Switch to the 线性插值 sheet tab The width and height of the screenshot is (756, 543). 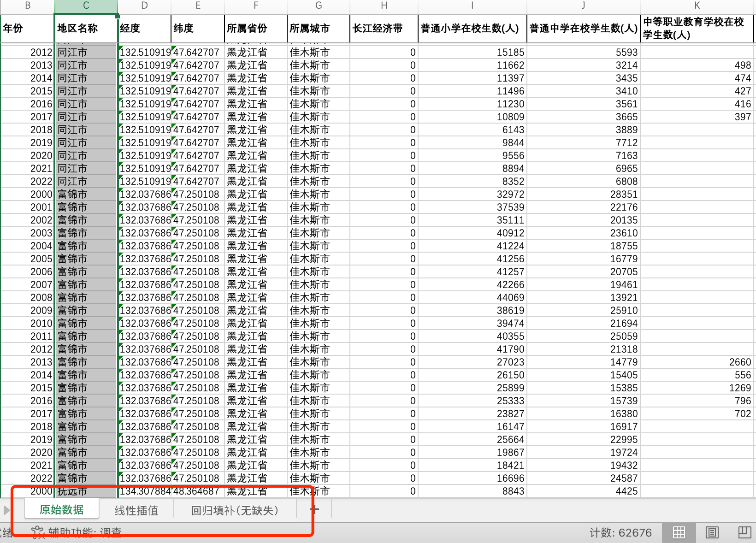[136, 510]
